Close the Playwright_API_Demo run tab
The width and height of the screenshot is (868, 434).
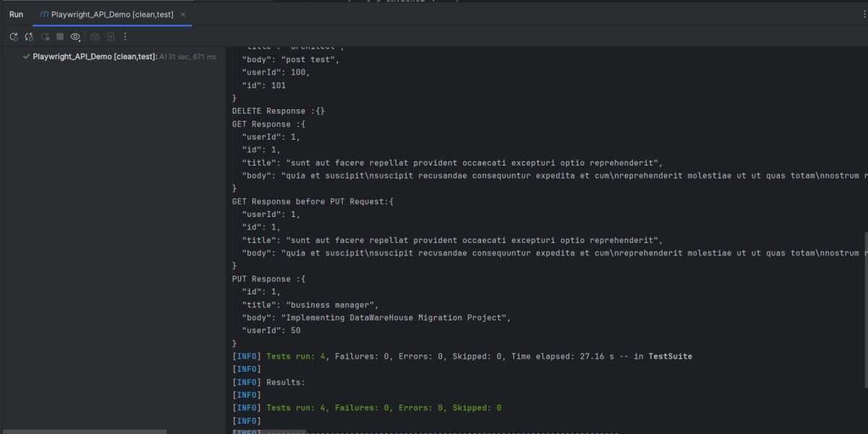182,14
